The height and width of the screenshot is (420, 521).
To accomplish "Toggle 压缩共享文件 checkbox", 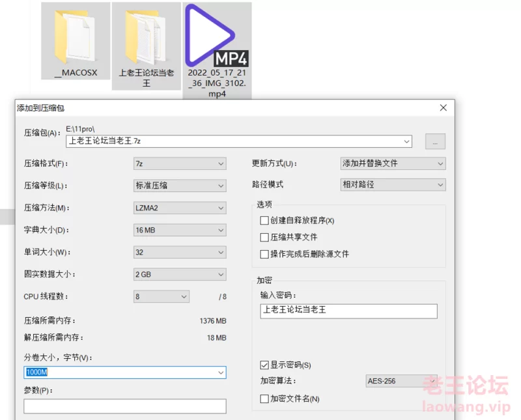I will [264, 238].
